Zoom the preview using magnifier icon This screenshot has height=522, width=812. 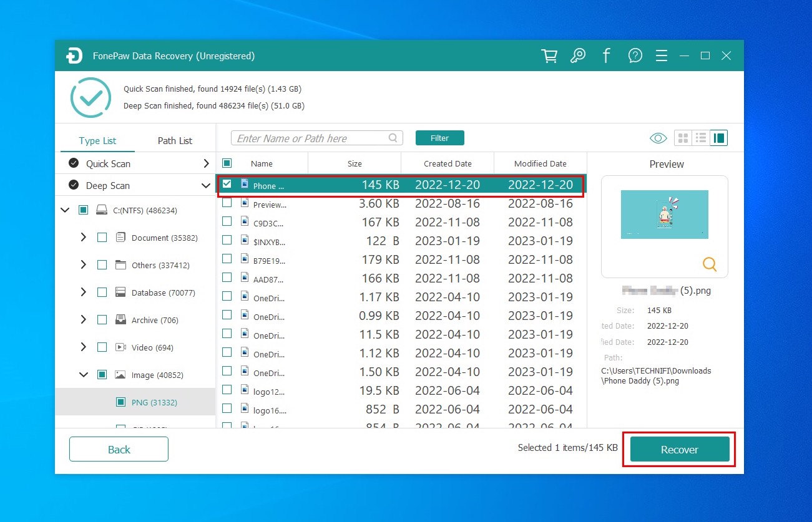(710, 264)
